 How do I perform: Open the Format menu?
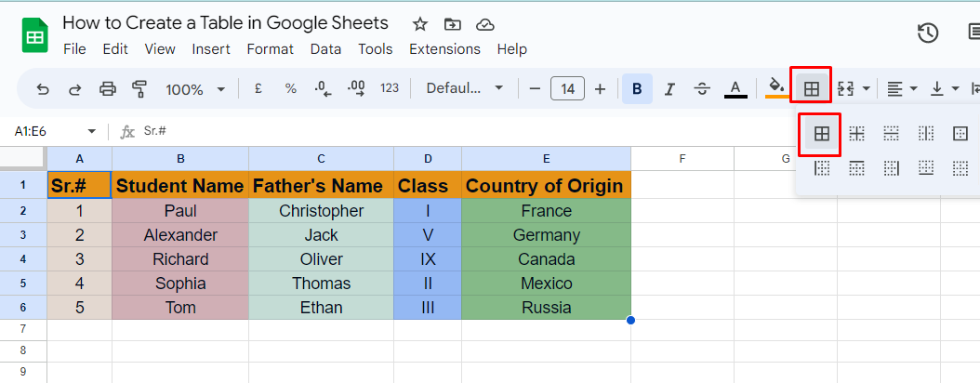click(x=270, y=48)
